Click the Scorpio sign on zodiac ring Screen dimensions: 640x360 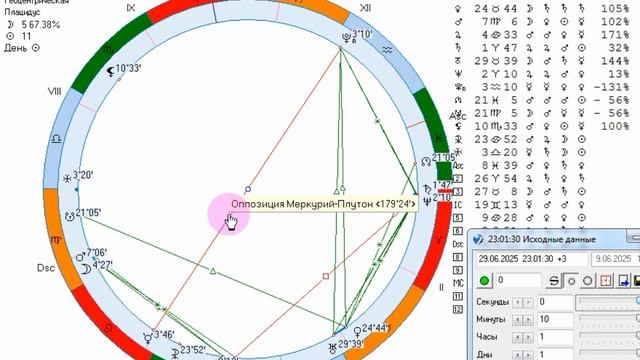(x=108, y=50)
